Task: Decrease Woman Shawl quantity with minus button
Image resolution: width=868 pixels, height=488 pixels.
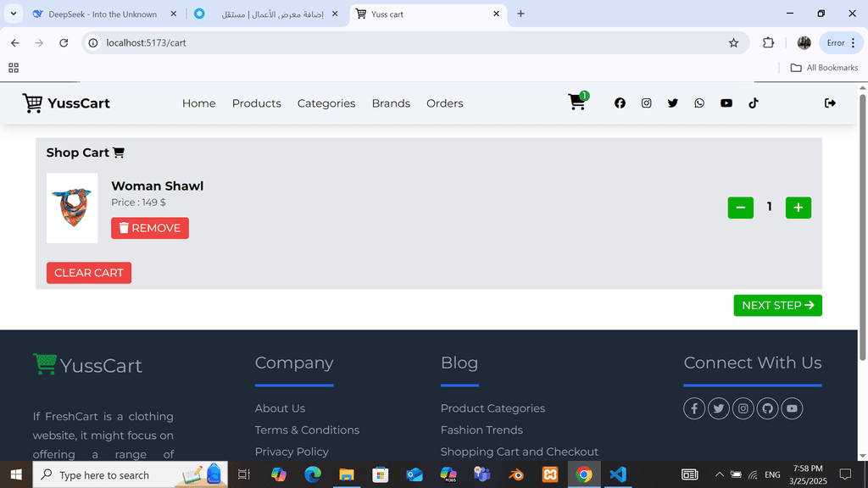Action: (x=740, y=208)
